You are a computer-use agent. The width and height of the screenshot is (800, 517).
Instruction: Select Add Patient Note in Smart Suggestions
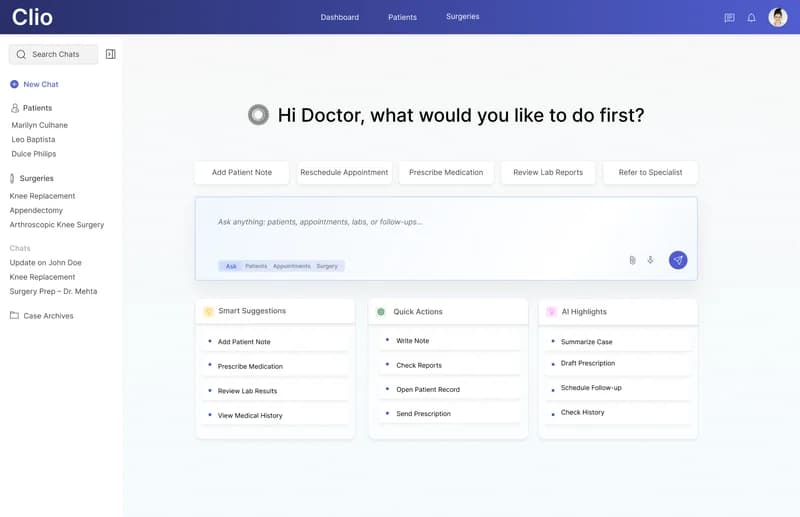point(276,341)
